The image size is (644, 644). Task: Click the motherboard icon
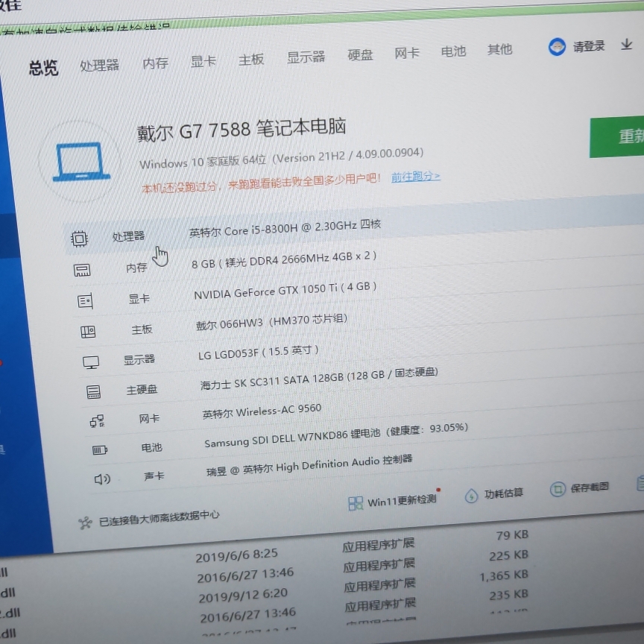tap(88, 332)
